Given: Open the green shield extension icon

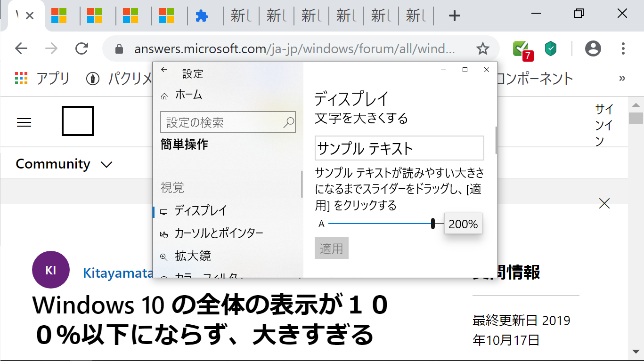Looking at the screenshot, I should (551, 48).
